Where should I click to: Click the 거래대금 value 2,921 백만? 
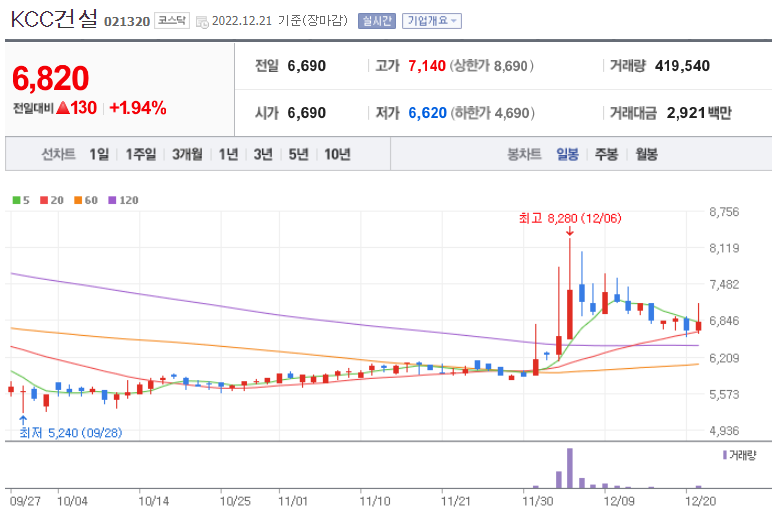[x=699, y=113]
